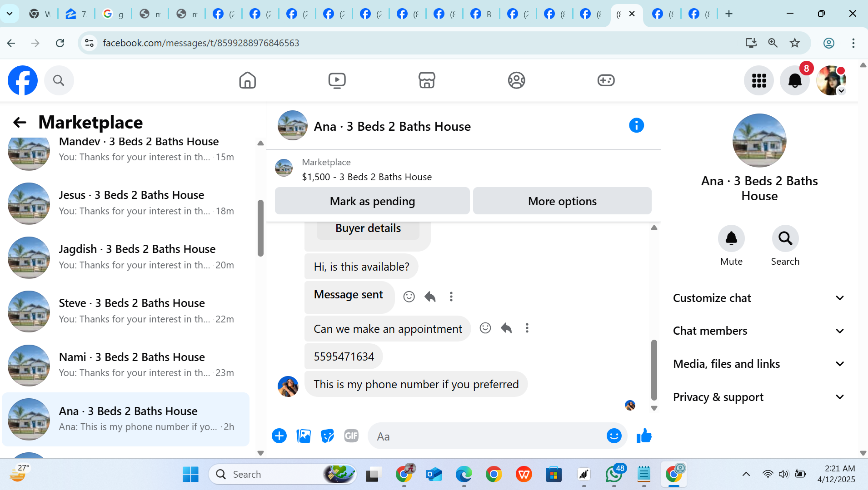Open the $1,500 listing link
This screenshot has height=490, width=868.
[367, 177]
